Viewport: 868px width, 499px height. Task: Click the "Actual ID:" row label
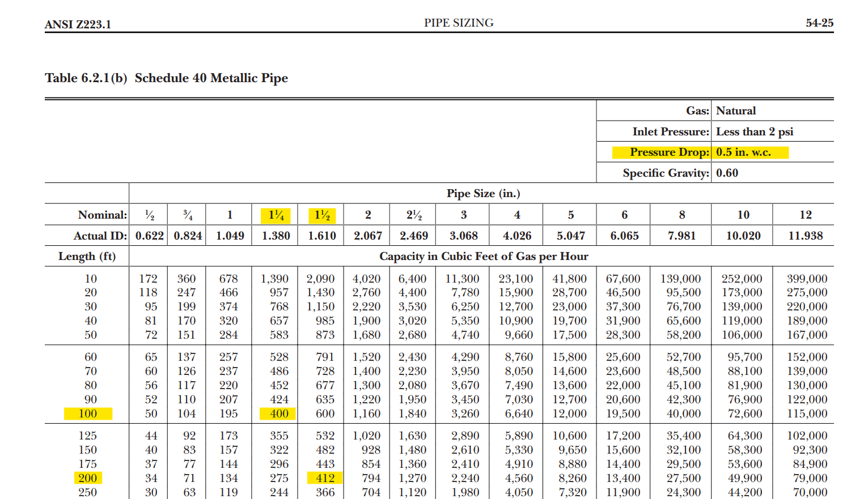point(100,236)
